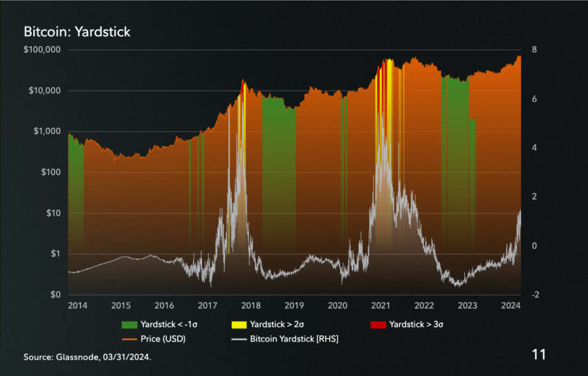The image size is (588, 376).
Task: Click the $10,000 left axis label
Action: point(45,91)
